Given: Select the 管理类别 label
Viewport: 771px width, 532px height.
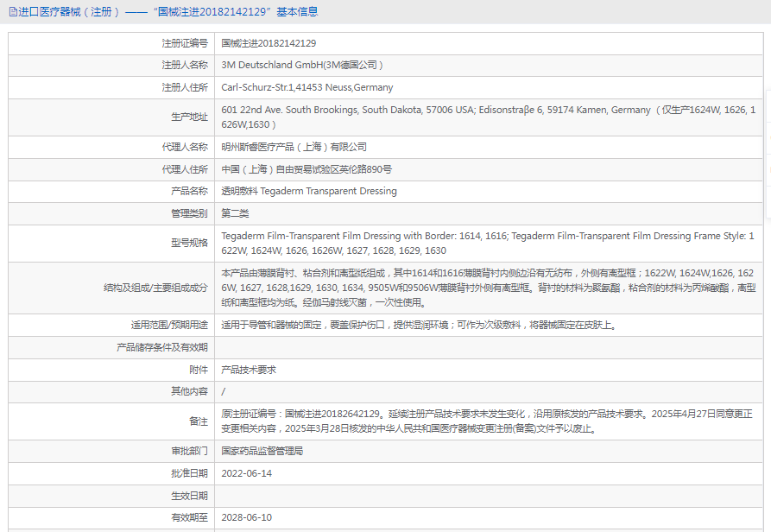Looking at the screenshot, I should tap(189, 213).
